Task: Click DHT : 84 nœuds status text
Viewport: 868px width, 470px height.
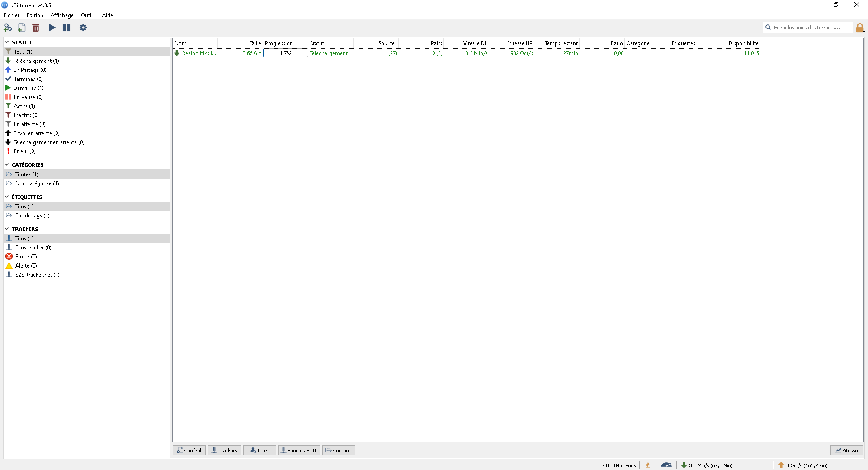Action: (x=618, y=465)
